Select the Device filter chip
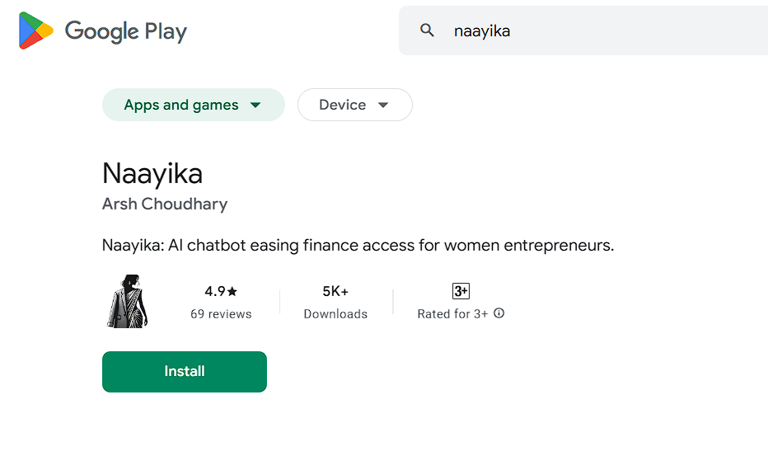The width and height of the screenshot is (768, 470). (342, 105)
